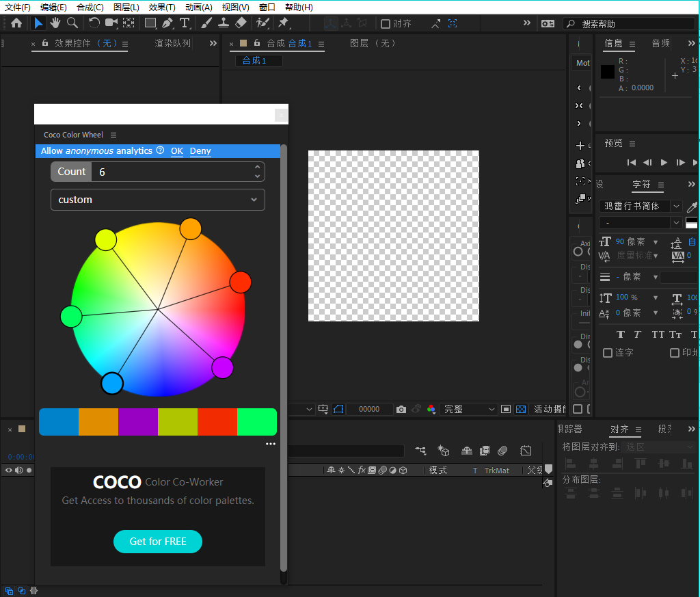700x597 pixels.
Task: Select the Puppet Pin tool
Action: pos(284,23)
